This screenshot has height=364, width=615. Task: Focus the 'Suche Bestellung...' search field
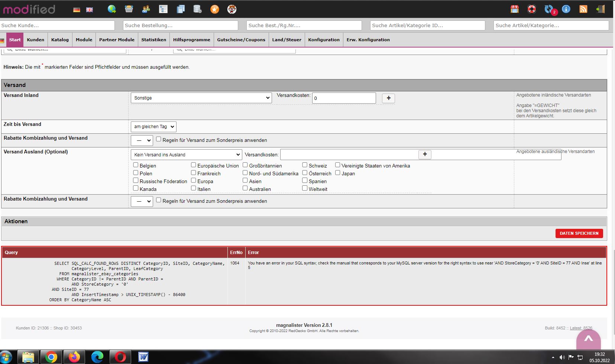tap(181, 26)
